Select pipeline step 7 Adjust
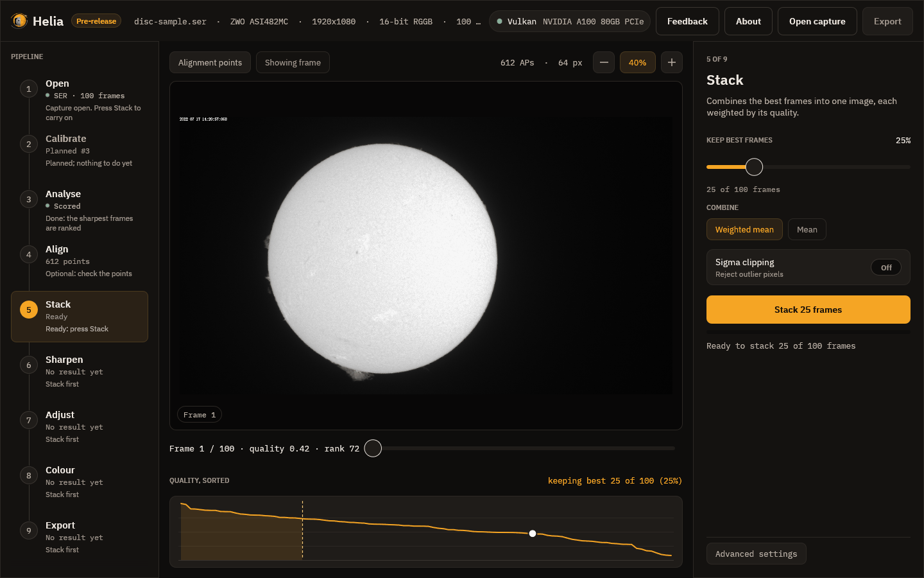This screenshot has width=924, height=578. pos(80,427)
